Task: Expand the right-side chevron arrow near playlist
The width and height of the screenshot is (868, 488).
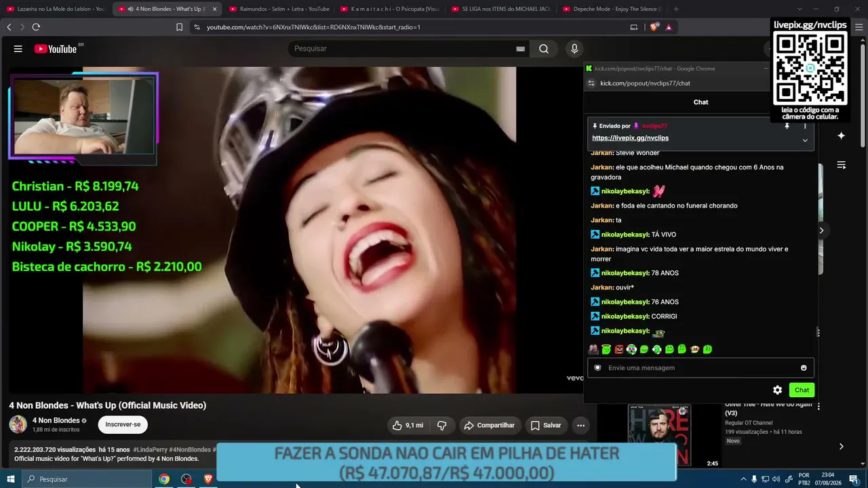Action: pyautogui.click(x=821, y=230)
